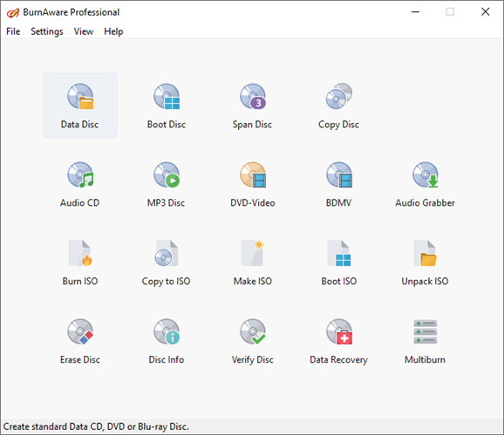
Task: Open the Settings menu
Action: [x=47, y=31]
